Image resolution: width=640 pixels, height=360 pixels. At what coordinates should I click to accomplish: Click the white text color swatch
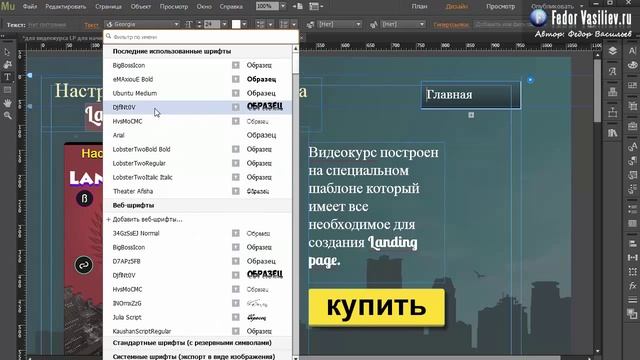(236, 24)
